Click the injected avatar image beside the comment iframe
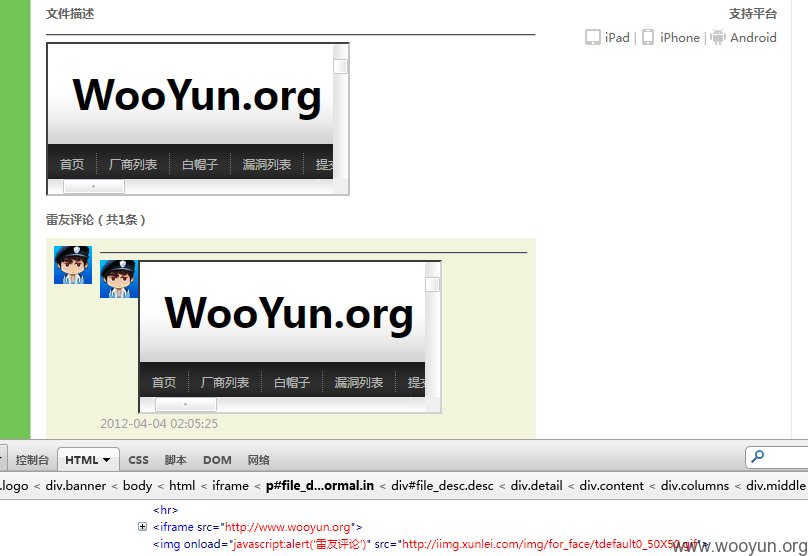 point(119,279)
